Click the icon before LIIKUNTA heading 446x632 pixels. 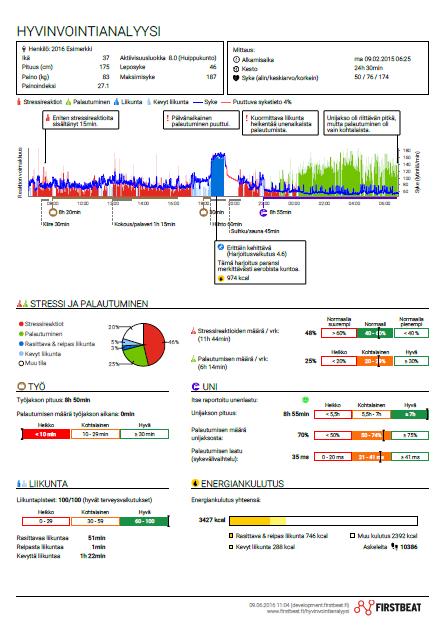(x=22, y=483)
